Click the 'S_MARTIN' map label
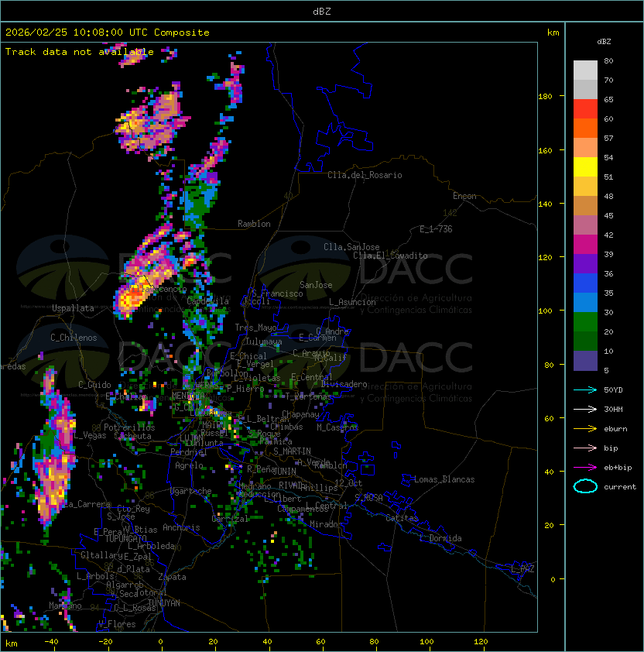The height and width of the screenshot is (652, 644). pos(292,451)
